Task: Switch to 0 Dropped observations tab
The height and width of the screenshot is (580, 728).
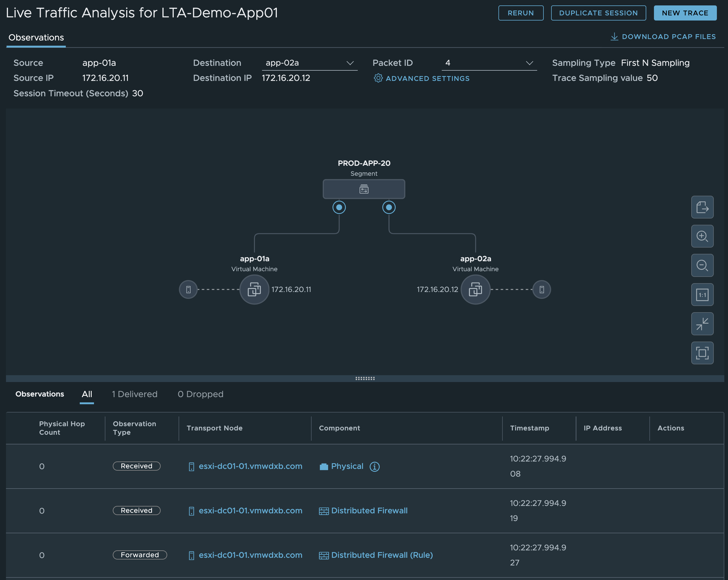Action: click(200, 394)
